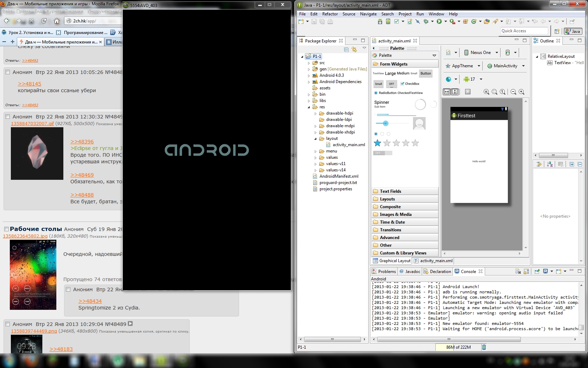Open the Palette options dropdown arrow

tap(434, 55)
